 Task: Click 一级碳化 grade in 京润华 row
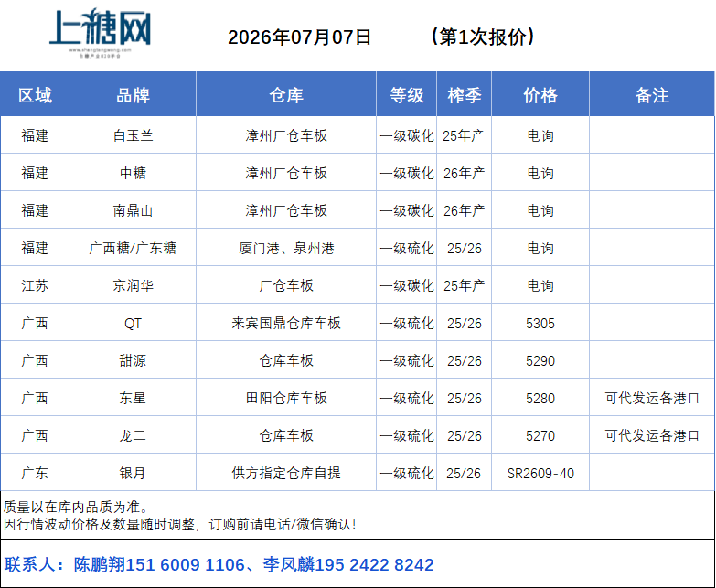click(x=406, y=285)
